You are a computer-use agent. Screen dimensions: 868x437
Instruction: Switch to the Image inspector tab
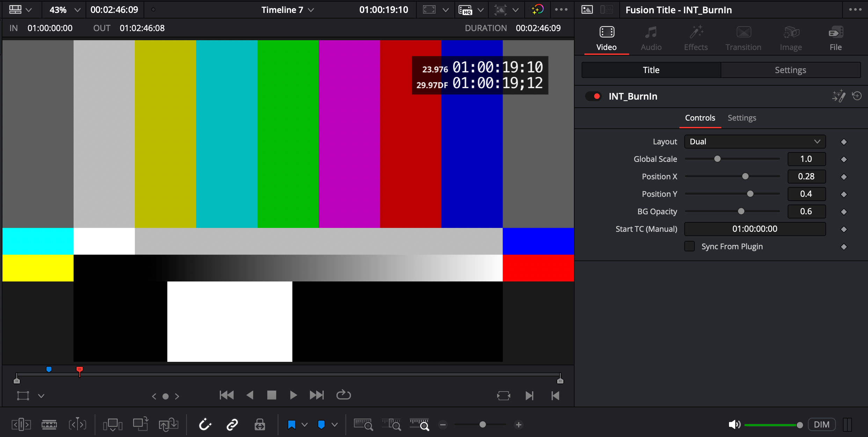pos(791,38)
